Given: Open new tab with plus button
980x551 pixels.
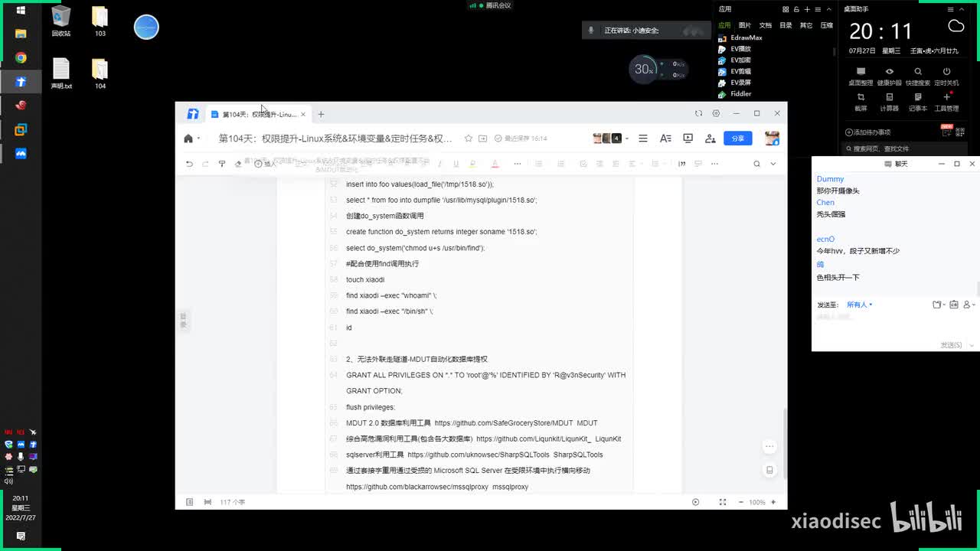Looking at the screenshot, I should (x=321, y=114).
